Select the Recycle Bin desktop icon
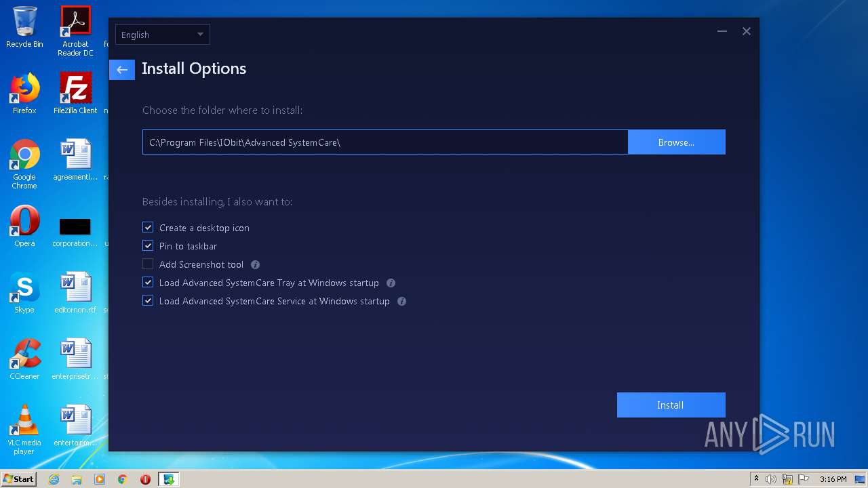This screenshot has height=488, width=868. tap(24, 28)
